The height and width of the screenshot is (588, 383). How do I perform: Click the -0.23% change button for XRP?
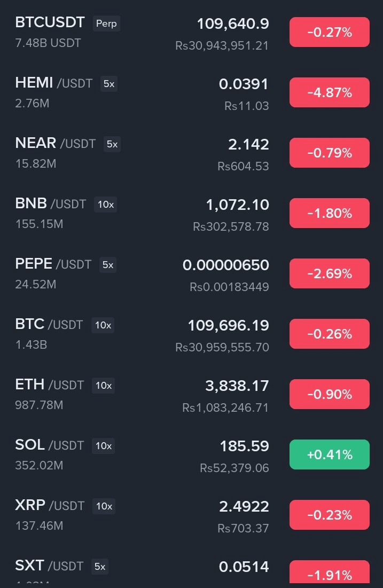coord(329,515)
